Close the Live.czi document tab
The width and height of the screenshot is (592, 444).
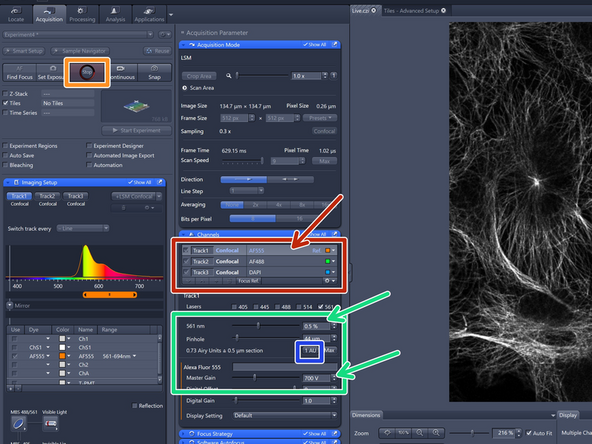(373, 11)
